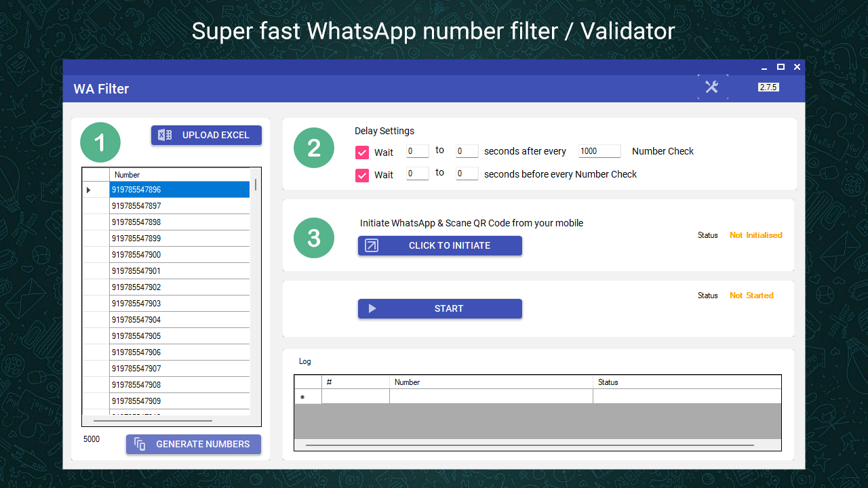Viewport: 868px width, 488px height.
Task: Click the launch icon on Initiate button
Action: point(372,245)
